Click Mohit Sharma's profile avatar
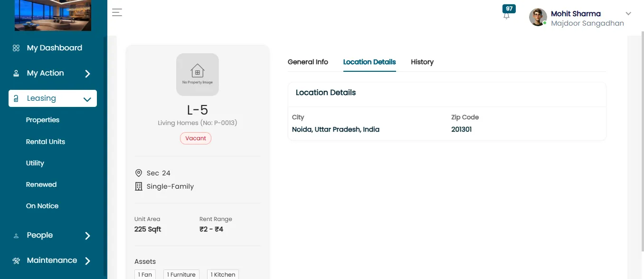This screenshot has height=279, width=644. [538, 17]
